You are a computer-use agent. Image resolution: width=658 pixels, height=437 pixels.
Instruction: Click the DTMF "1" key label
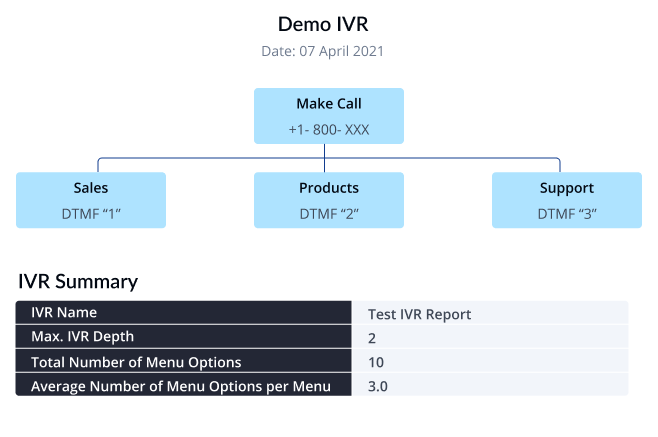91,213
